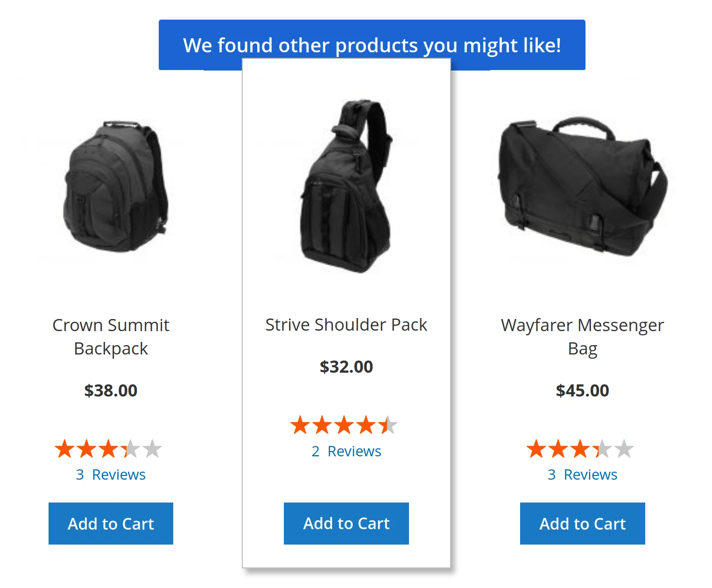Open the Wayfarer Messenger Bag product page

[x=582, y=336]
